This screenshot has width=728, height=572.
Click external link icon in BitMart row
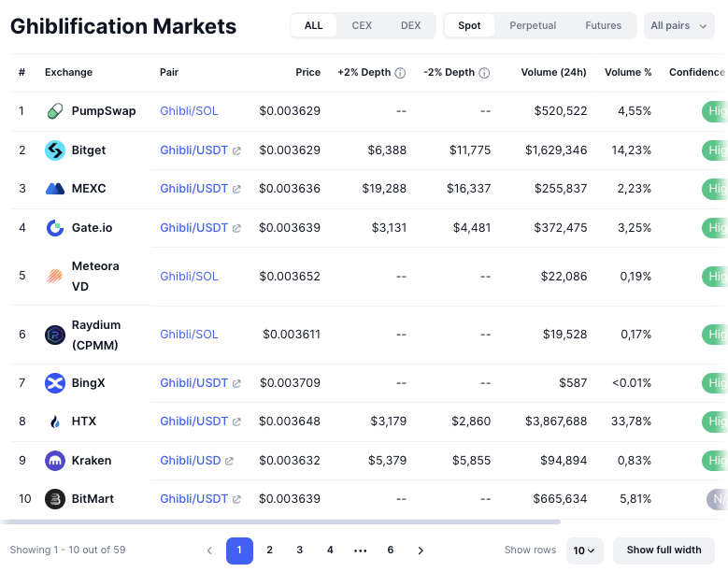pos(236,500)
